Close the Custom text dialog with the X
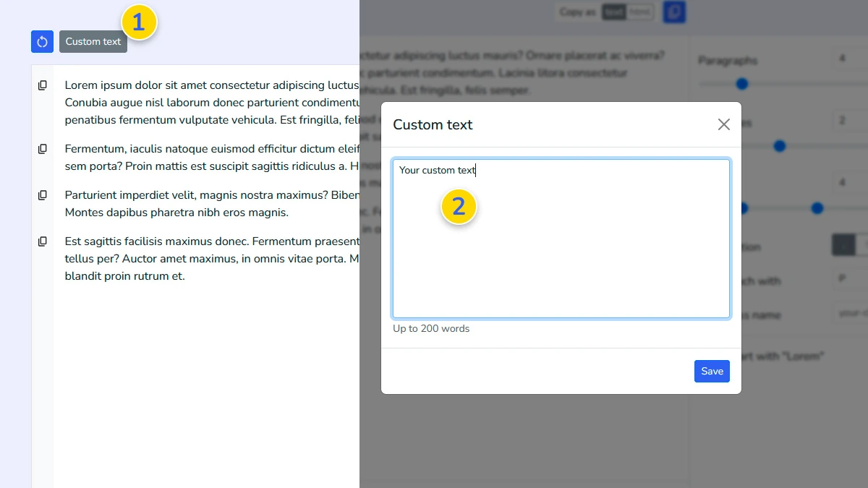 (x=723, y=124)
